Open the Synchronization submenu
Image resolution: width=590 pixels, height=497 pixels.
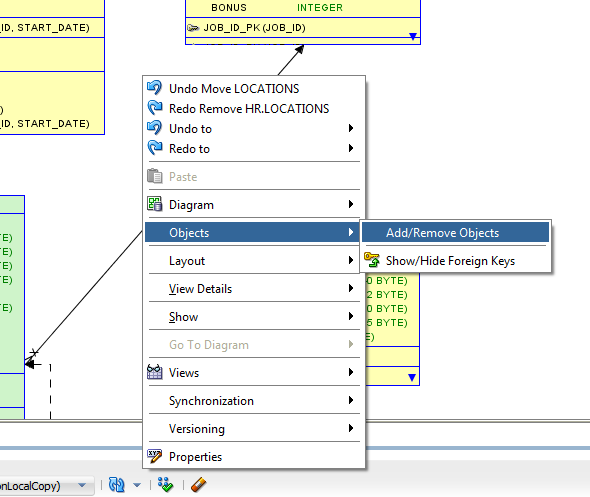pos(254,401)
